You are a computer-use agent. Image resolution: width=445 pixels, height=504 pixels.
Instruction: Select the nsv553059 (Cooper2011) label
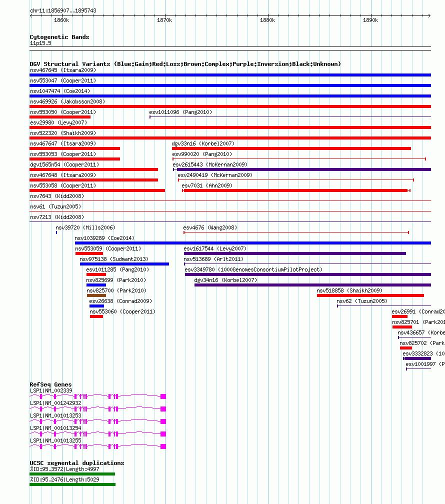(108, 249)
